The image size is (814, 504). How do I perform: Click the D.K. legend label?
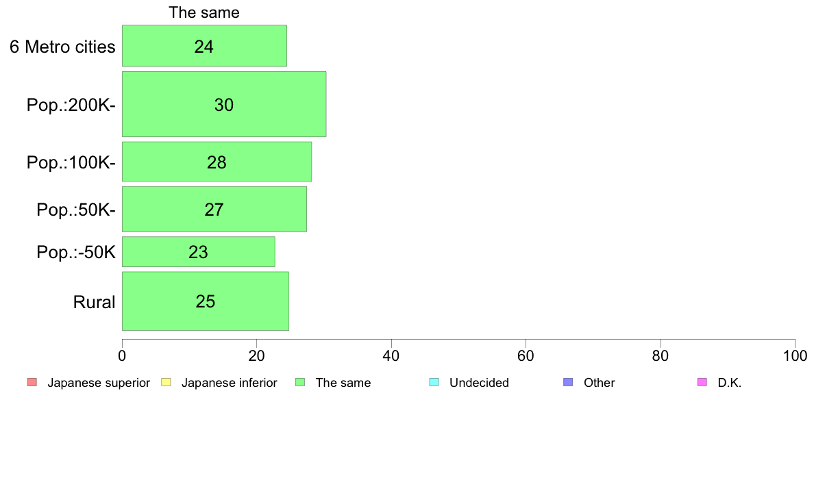coord(730,383)
